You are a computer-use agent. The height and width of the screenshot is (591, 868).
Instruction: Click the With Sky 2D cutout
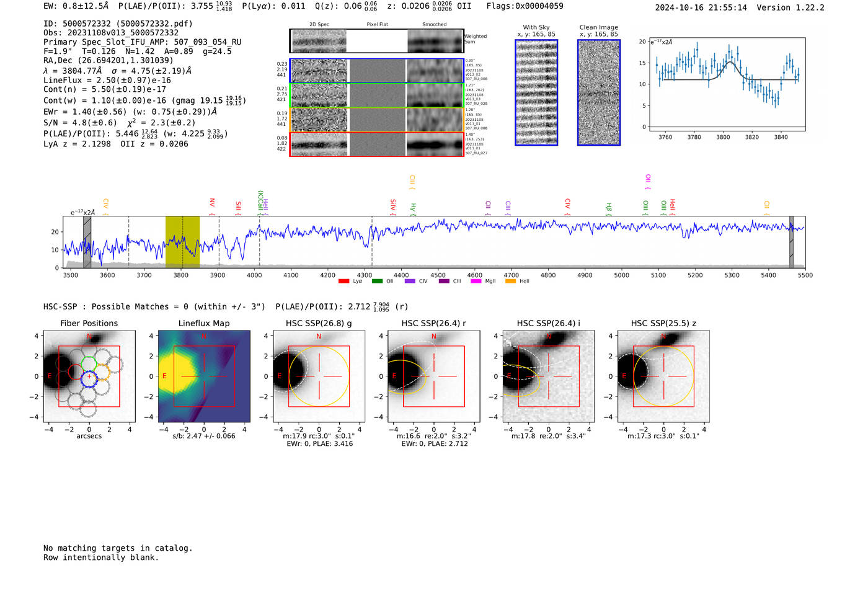(536, 92)
